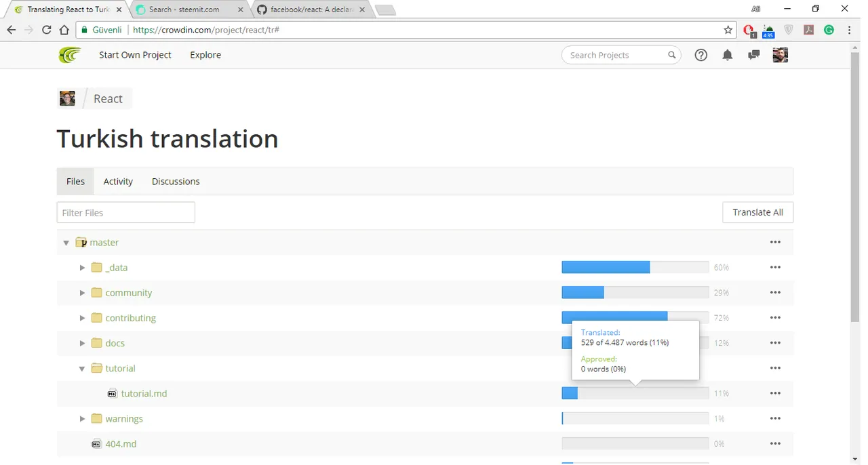This screenshot has height=465, width=868.
Task: Click the tutorial.md 11% progress bar
Action: pos(635,393)
